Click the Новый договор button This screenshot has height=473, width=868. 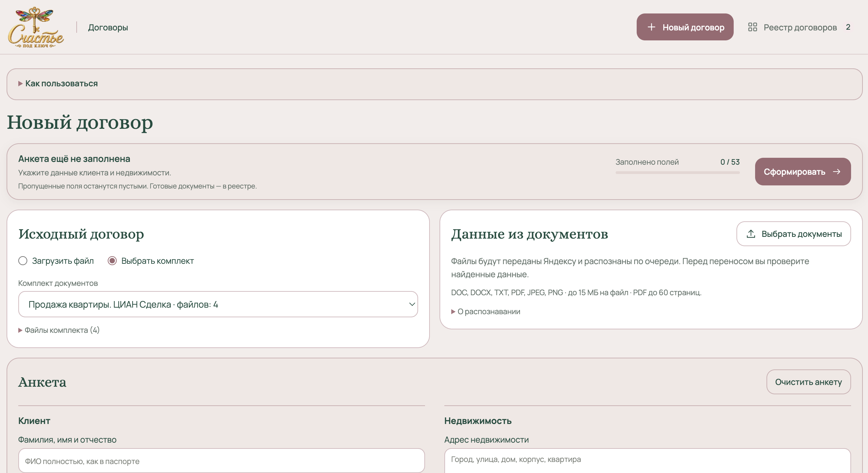[x=685, y=27]
